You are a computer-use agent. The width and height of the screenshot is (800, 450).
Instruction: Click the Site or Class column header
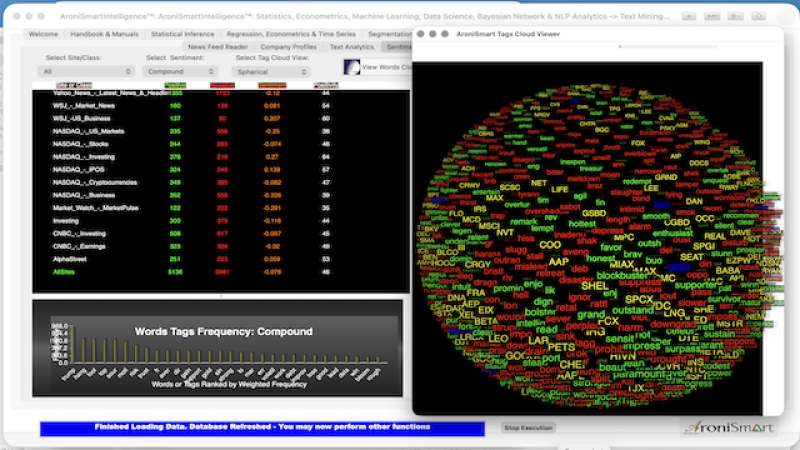74,85
